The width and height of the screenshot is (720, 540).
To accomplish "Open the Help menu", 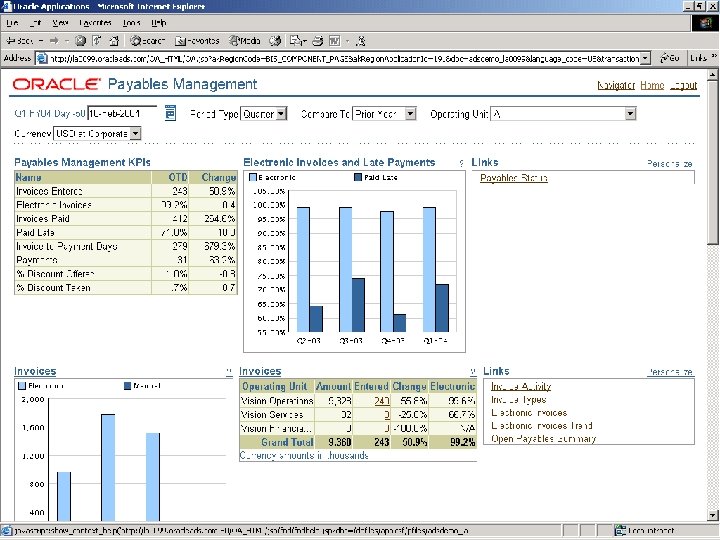I will tap(158, 22).
